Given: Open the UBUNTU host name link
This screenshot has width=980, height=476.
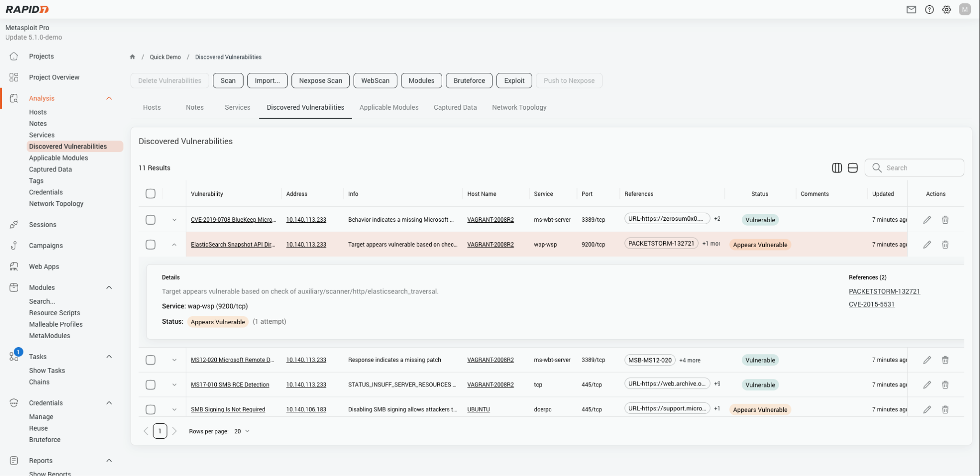Looking at the screenshot, I should point(479,409).
